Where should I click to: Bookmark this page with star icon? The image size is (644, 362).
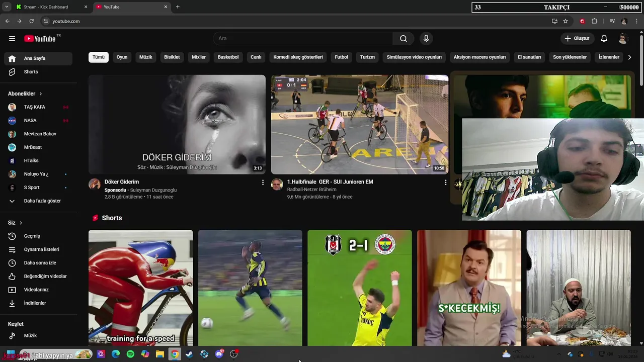[x=566, y=21]
